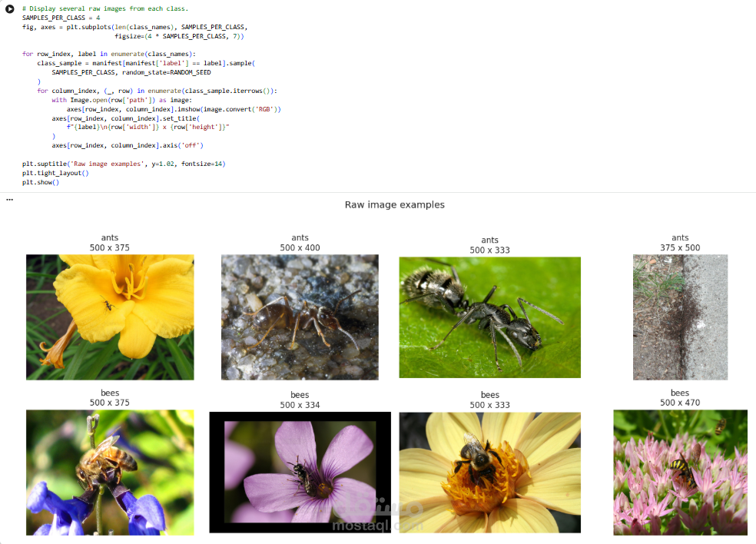Click the ant swarm on pavement image
Viewport: 756px width, 544px height.
click(680, 317)
